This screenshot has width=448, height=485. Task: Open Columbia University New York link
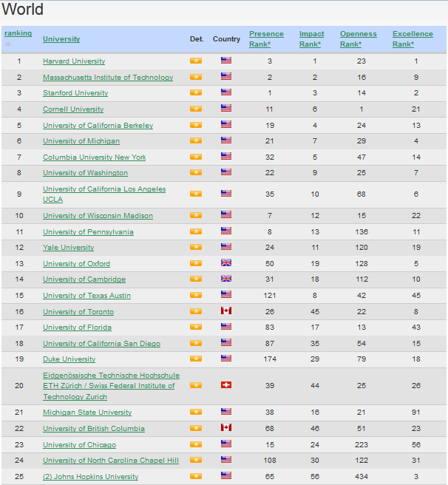95,157
